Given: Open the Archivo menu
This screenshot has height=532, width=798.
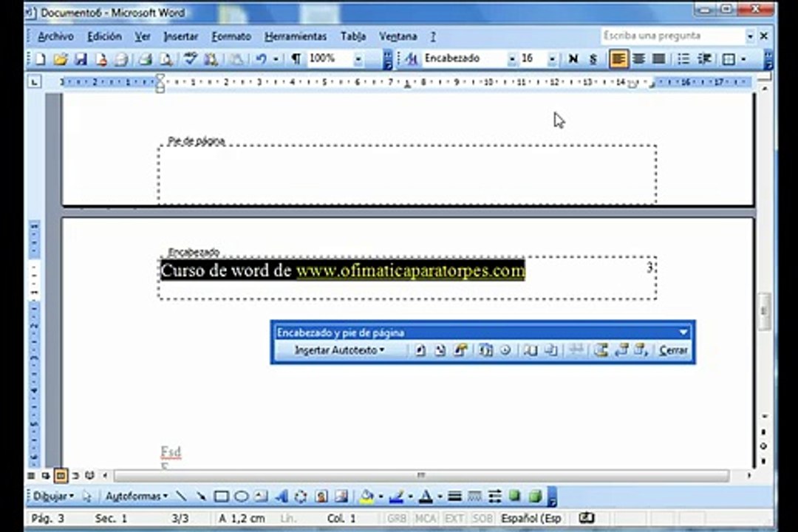Looking at the screenshot, I should click(x=56, y=36).
